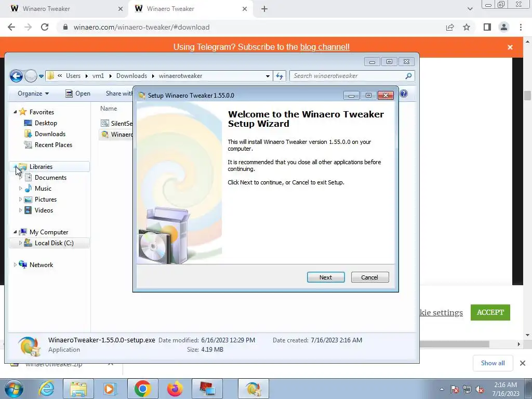Open Recent Places under Favorites
This screenshot has height=399, width=532.
pyautogui.click(x=54, y=144)
